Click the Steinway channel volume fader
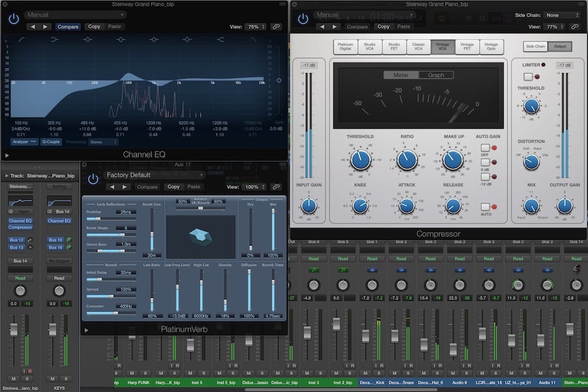 pos(14,330)
